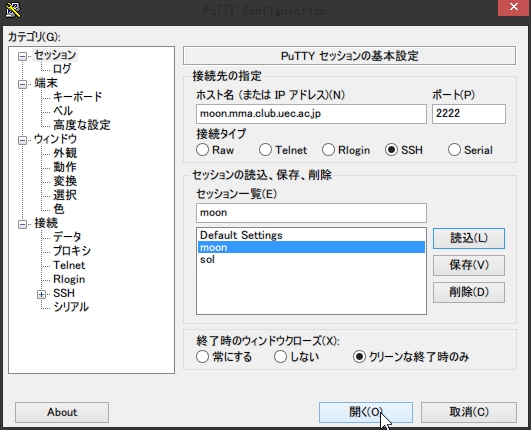Select the Serial connection type
This screenshot has height=430, width=531.
coord(454,150)
